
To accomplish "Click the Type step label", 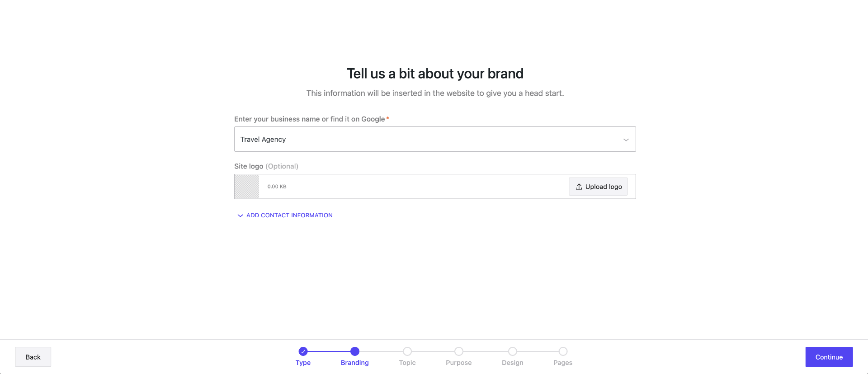I will [303, 363].
